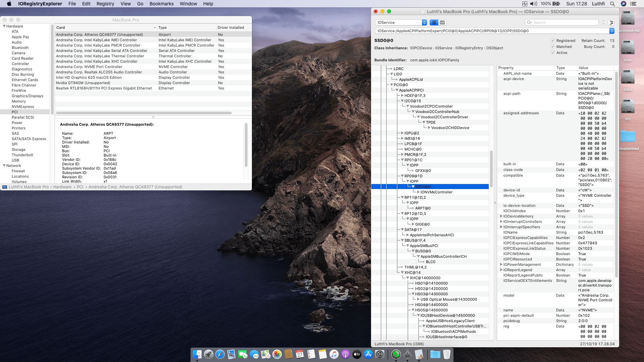644x362 pixels.
Task: Open the Spotlight magnifier in menu bar
Action: click(x=612, y=4)
